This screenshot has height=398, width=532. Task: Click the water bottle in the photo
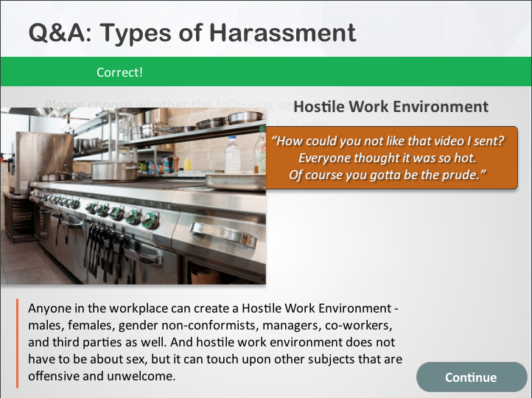pyautogui.click(x=233, y=154)
